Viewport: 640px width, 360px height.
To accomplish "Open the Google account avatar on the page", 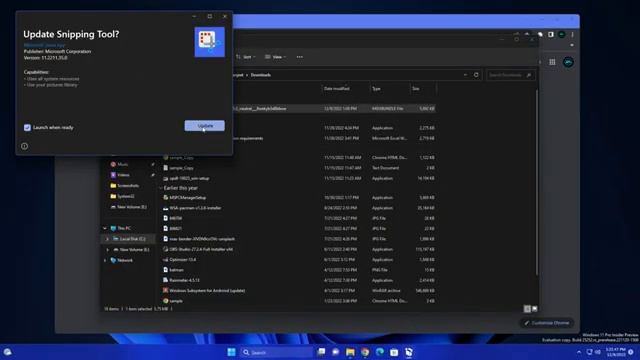I will coord(568,62).
